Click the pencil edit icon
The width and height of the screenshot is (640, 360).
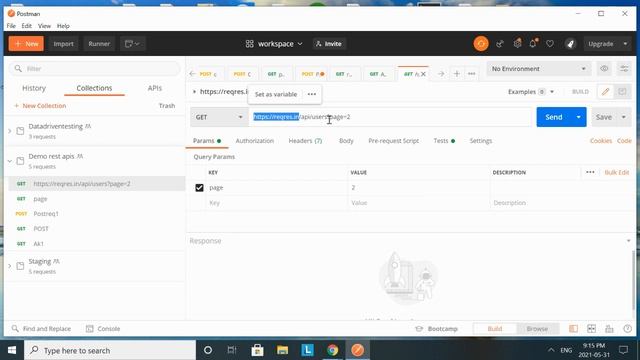[x=605, y=92]
